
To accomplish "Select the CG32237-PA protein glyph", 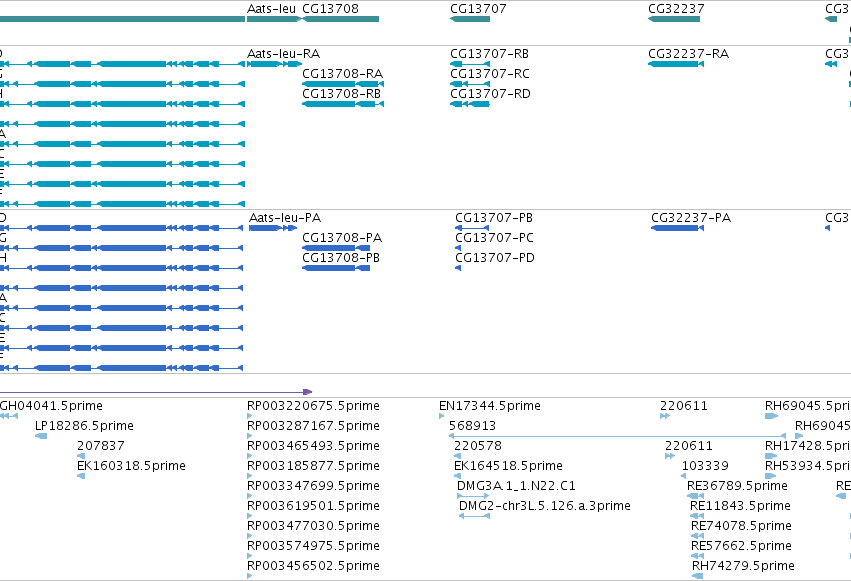I will coord(677,228).
